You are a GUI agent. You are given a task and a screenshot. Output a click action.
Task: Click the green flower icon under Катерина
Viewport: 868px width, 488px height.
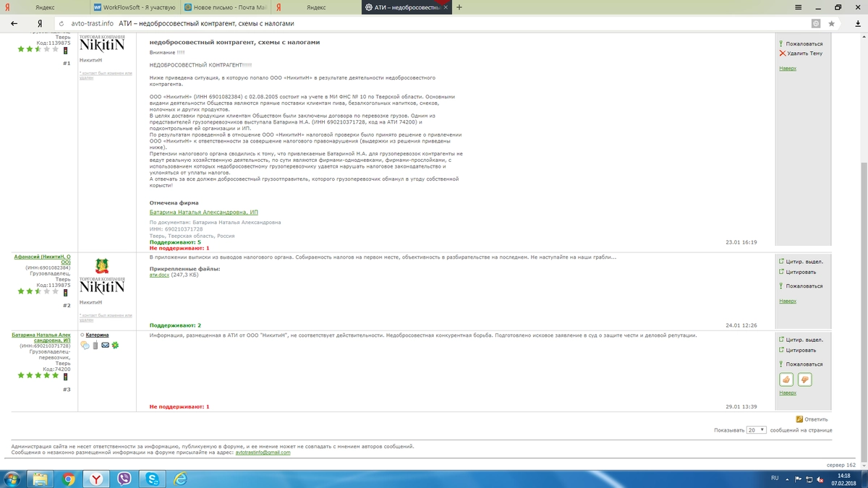click(115, 346)
